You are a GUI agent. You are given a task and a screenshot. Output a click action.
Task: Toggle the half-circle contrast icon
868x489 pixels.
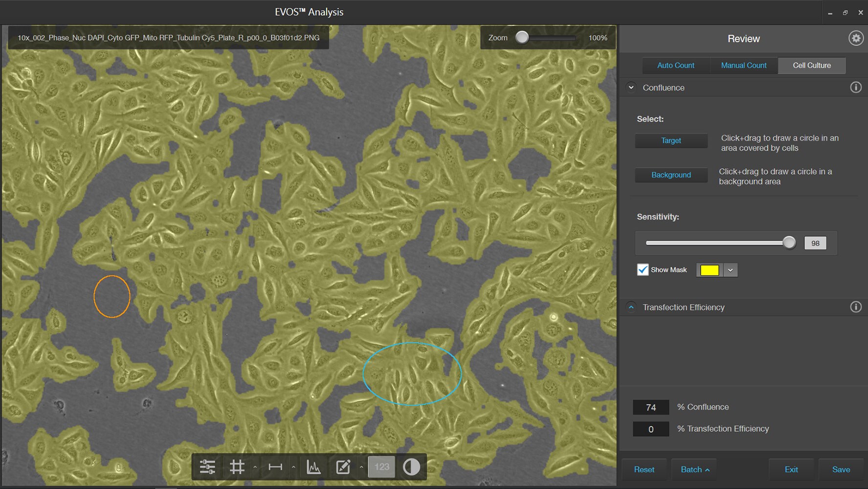411,467
